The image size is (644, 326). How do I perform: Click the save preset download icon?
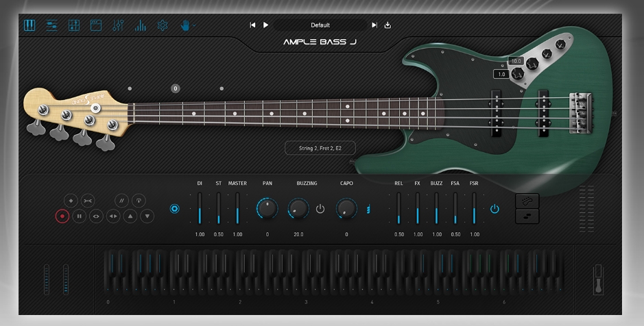[387, 25]
